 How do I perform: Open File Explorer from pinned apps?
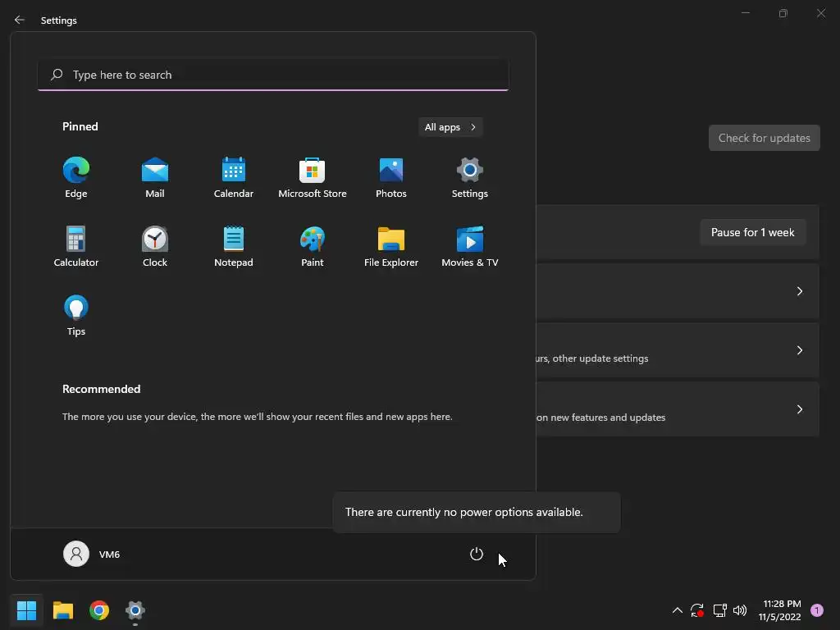pyautogui.click(x=391, y=246)
